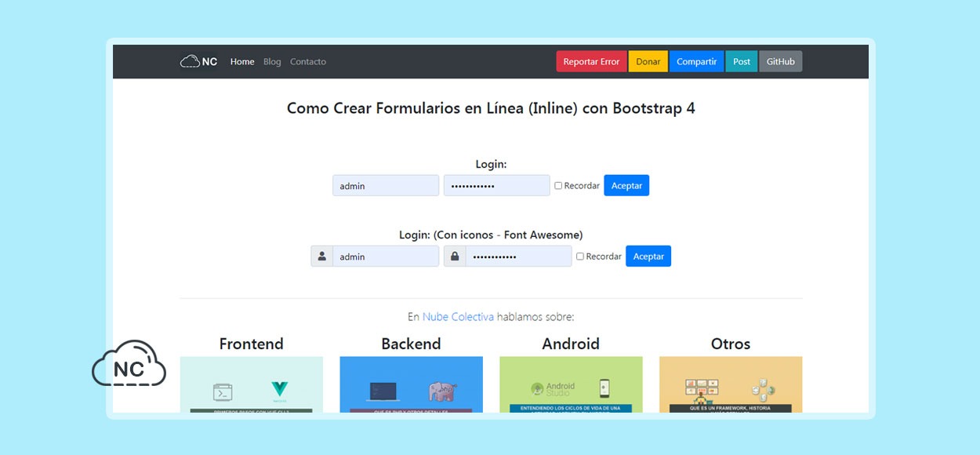Focus the first Login username field
This screenshot has width=980, height=455.
386,186
